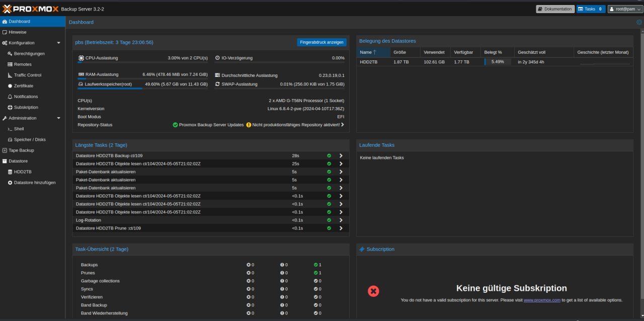Screen dimensions: 644x321
Task: Click the "2 x AMD G-T56N Processor" value
Action: coord(306,101)
